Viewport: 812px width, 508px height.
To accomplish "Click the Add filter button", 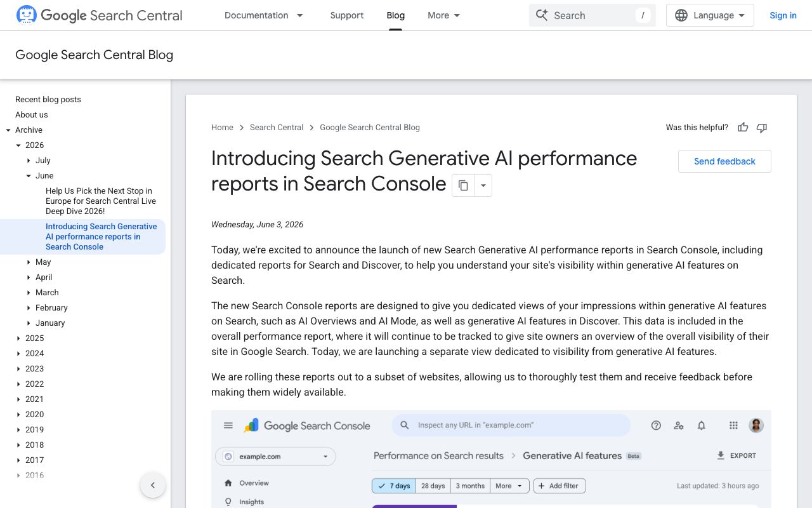I will [560, 486].
